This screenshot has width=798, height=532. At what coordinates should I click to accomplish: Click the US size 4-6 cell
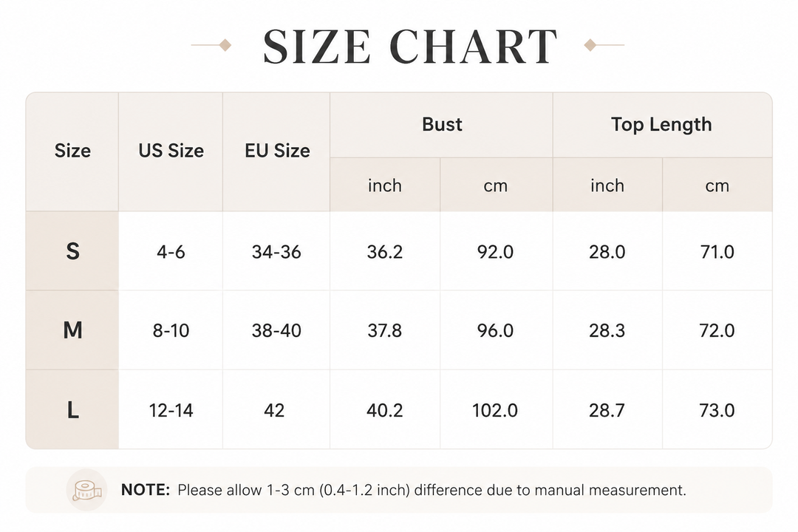pos(171,251)
